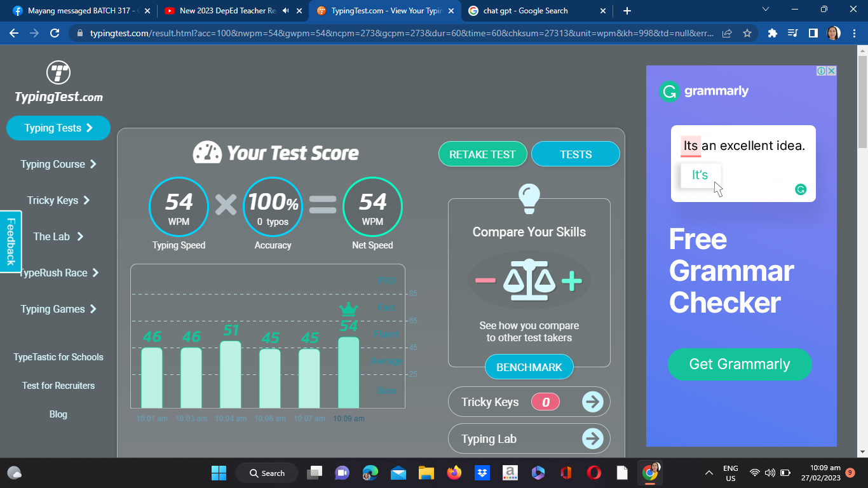Close the TypingTest.com tab
This screenshot has height=488, width=868.
tap(450, 11)
